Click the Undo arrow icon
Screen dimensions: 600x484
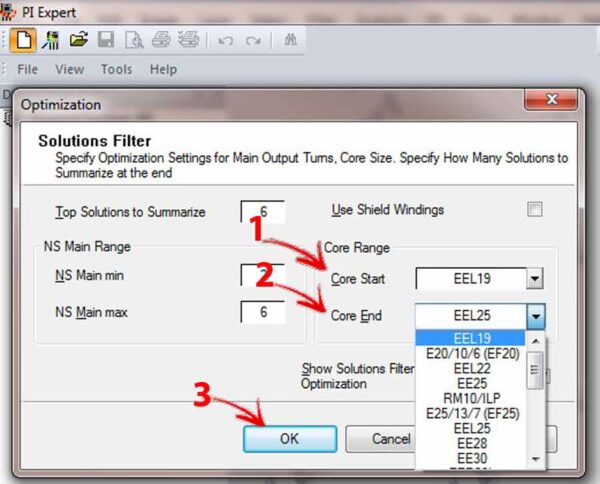coord(225,40)
